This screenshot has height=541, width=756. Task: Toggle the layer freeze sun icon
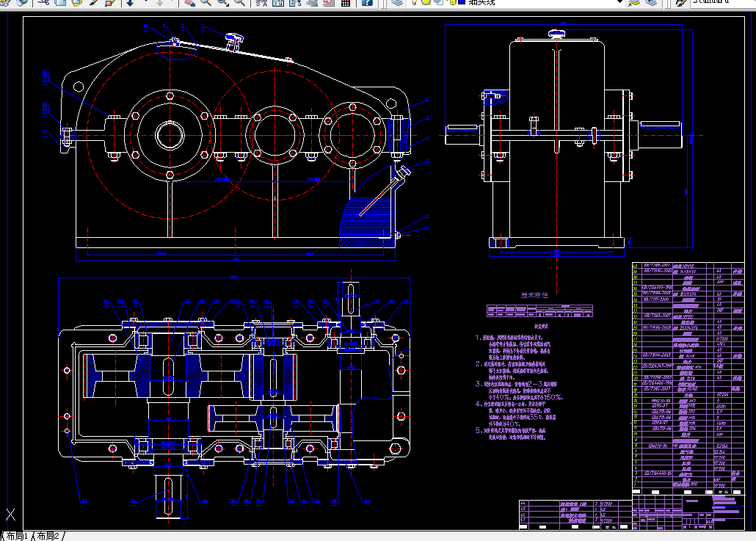[426, 2]
